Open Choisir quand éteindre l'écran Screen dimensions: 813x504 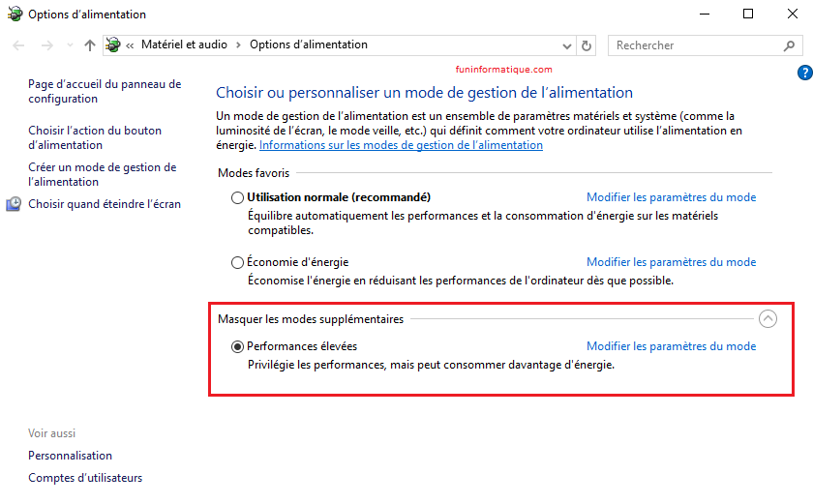pos(104,204)
